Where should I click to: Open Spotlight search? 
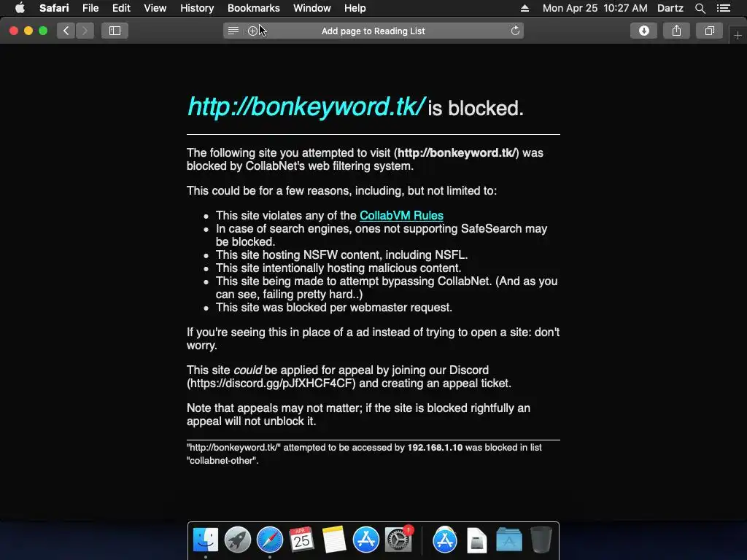tap(700, 8)
